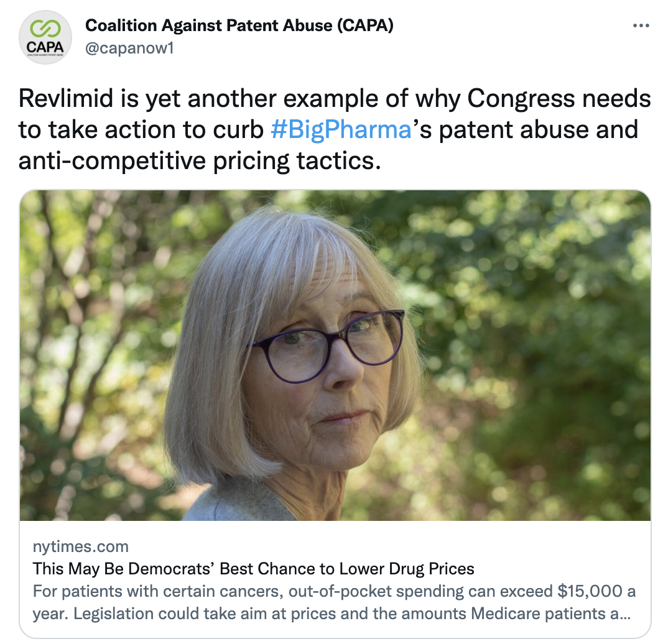Open the article preview photo of the woman

(335, 356)
